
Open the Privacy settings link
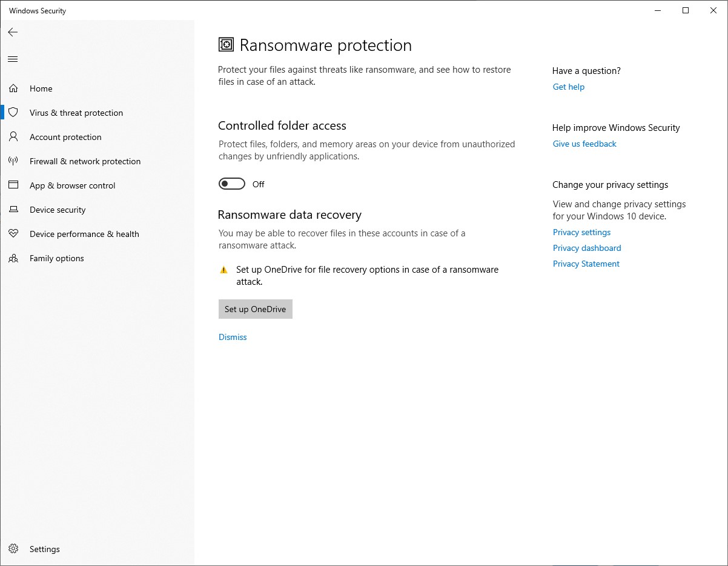[581, 232]
